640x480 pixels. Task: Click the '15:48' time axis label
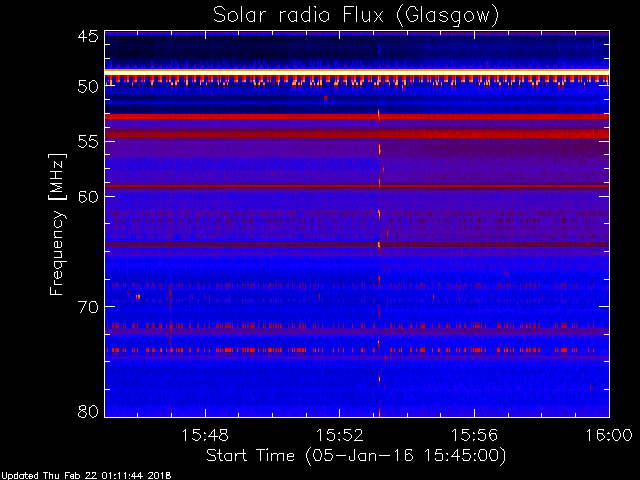(x=205, y=435)
